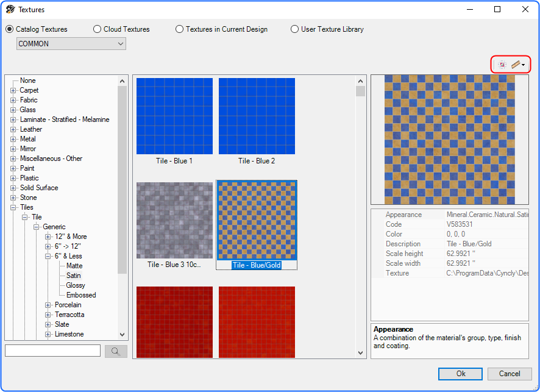540x392 pixels.
Task: Select the Satin finish item
Action: coord(73,275)
